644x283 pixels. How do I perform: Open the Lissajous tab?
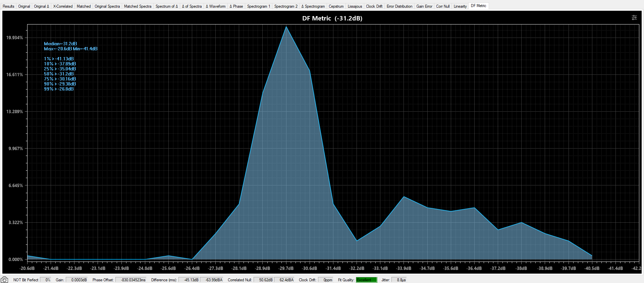tap(355, 6)
